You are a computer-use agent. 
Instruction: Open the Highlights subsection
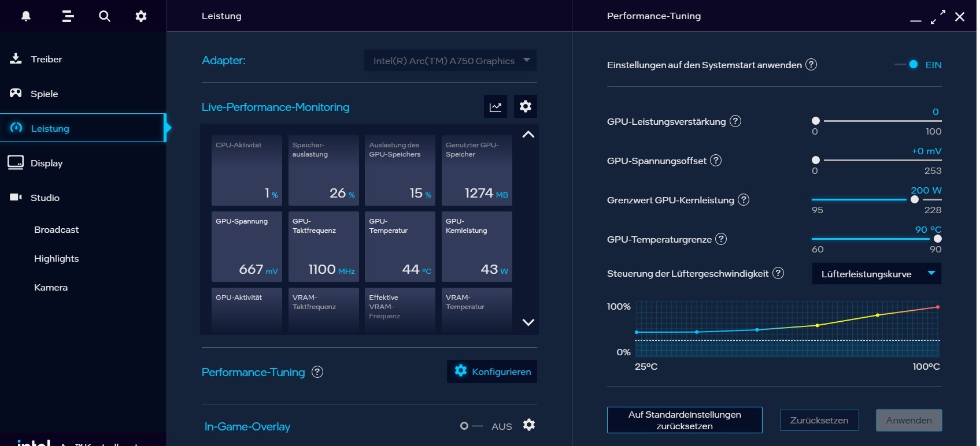click(x=56, y=258)
